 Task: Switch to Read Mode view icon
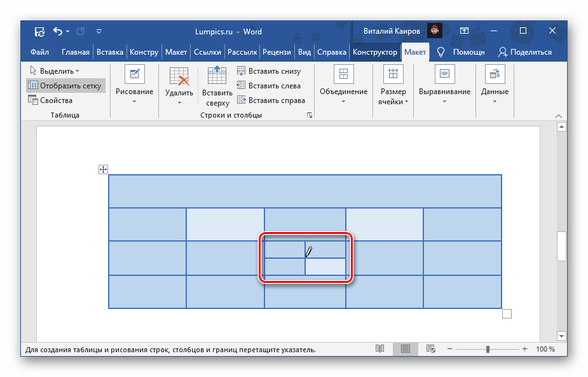click(x=379, y=349)
